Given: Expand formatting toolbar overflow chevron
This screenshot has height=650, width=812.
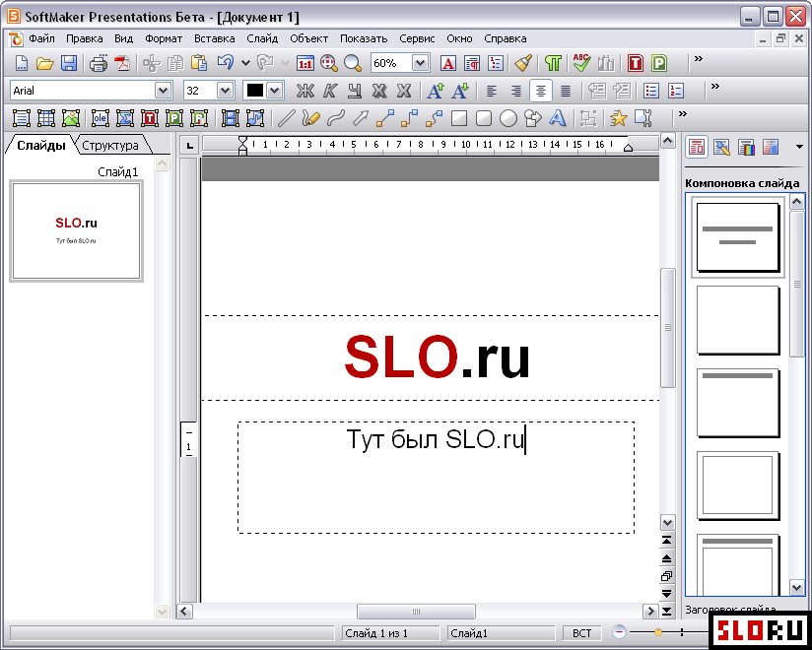Looking at the screenshot, I should tap(715, 87).
